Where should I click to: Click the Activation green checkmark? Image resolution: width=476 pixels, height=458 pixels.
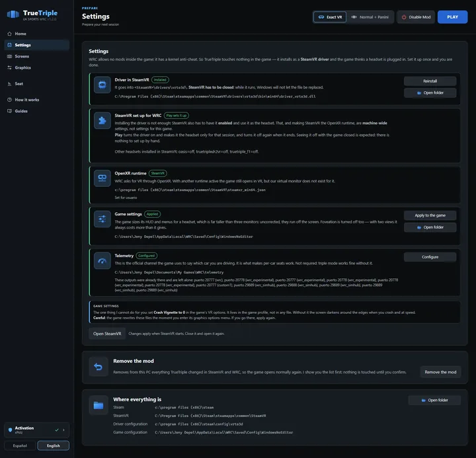tap(57, 430)
